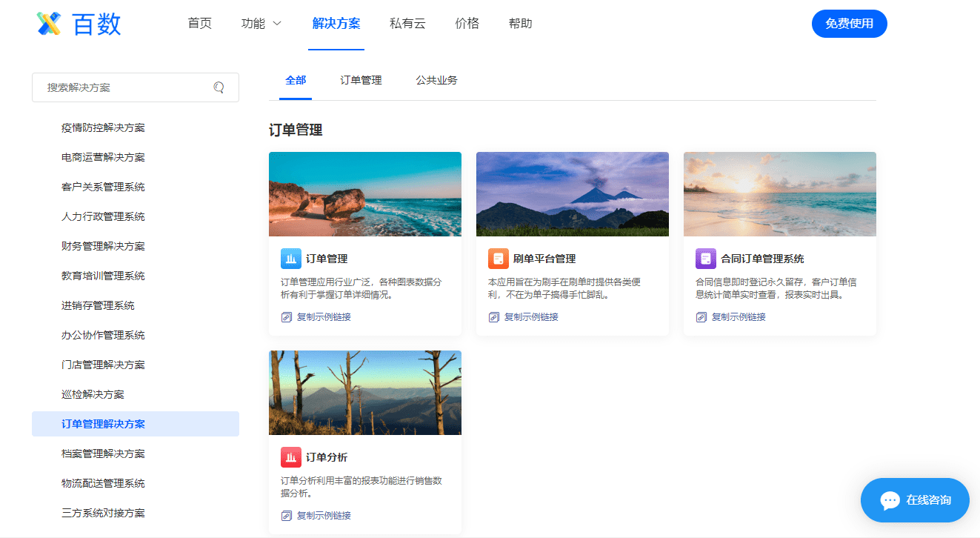Click the chat bubble icon in 在线咨询
980x538 pixels.
(x=890, y=500)
